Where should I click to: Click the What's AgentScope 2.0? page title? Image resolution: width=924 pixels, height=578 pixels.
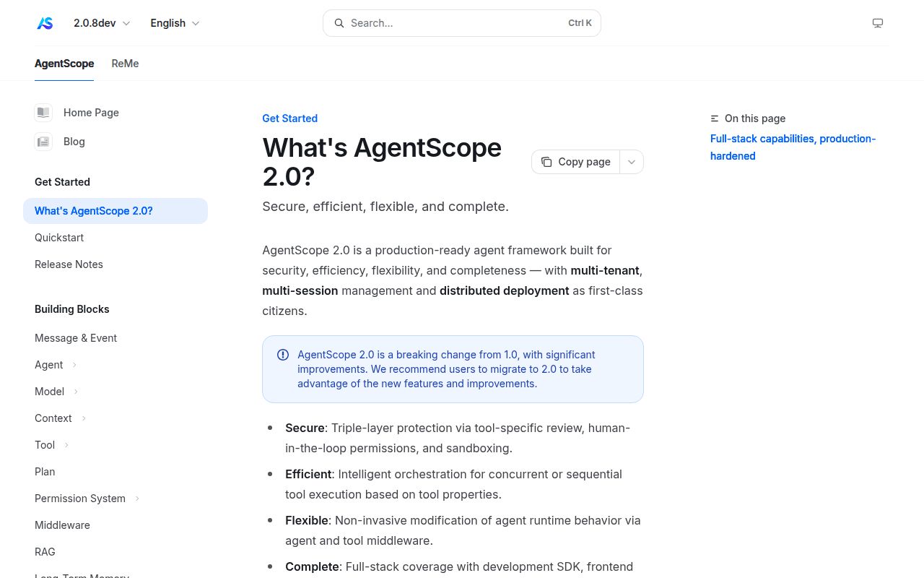point(382,162)
